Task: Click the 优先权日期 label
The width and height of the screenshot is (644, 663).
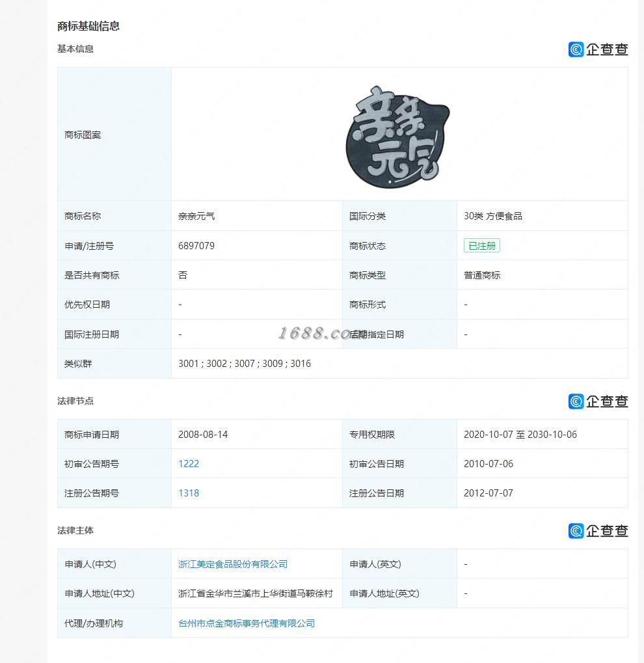Action: [87, 304]
